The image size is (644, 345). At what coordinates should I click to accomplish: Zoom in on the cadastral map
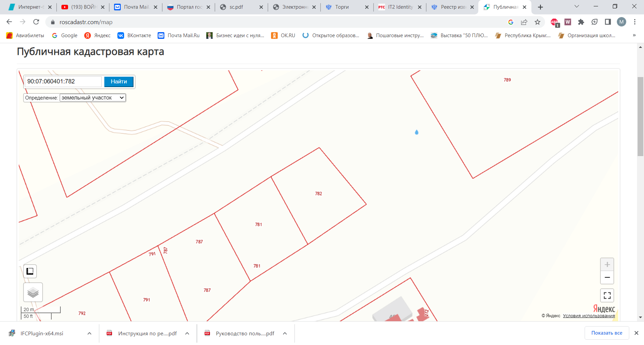(607, 265)
